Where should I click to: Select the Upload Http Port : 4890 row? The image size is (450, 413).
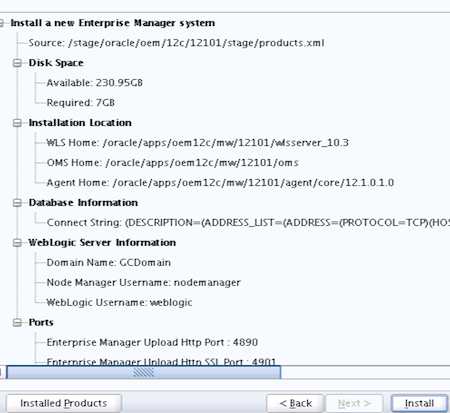152,342
